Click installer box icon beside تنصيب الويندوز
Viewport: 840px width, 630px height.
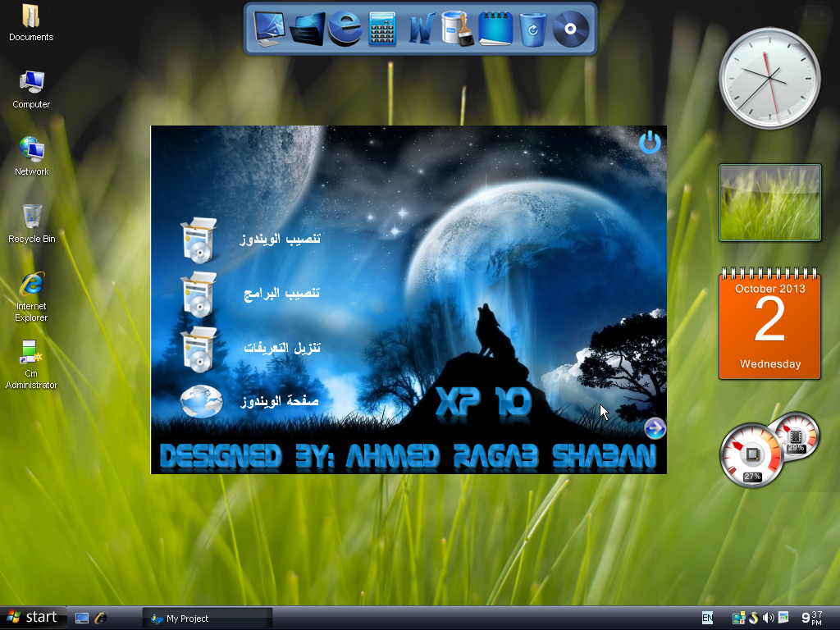[x=199, y=240]
